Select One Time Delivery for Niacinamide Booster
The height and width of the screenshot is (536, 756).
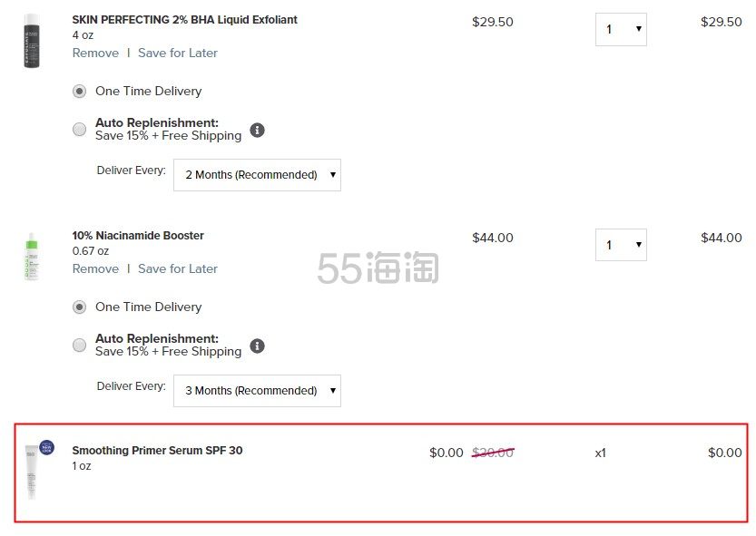click(x=80, y=307)
